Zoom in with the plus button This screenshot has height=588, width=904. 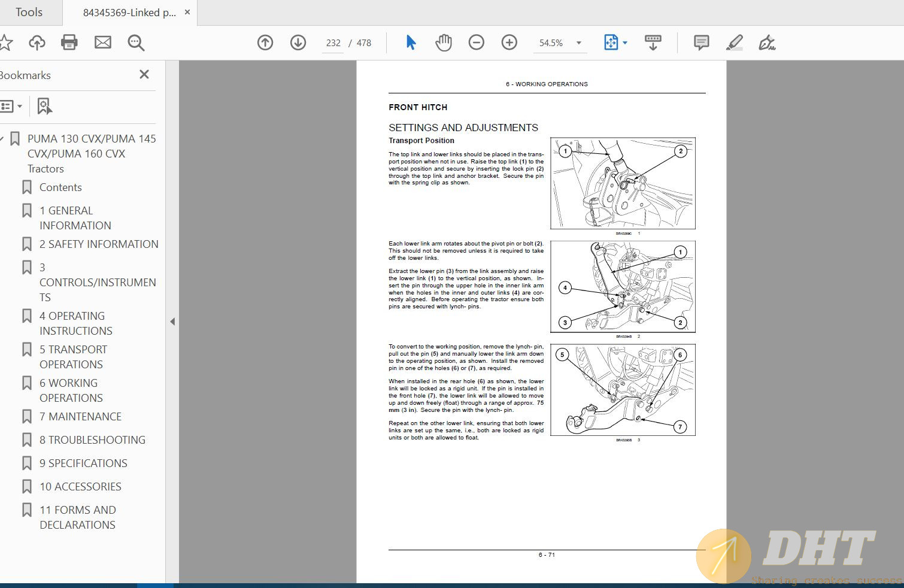coord(509,43)
